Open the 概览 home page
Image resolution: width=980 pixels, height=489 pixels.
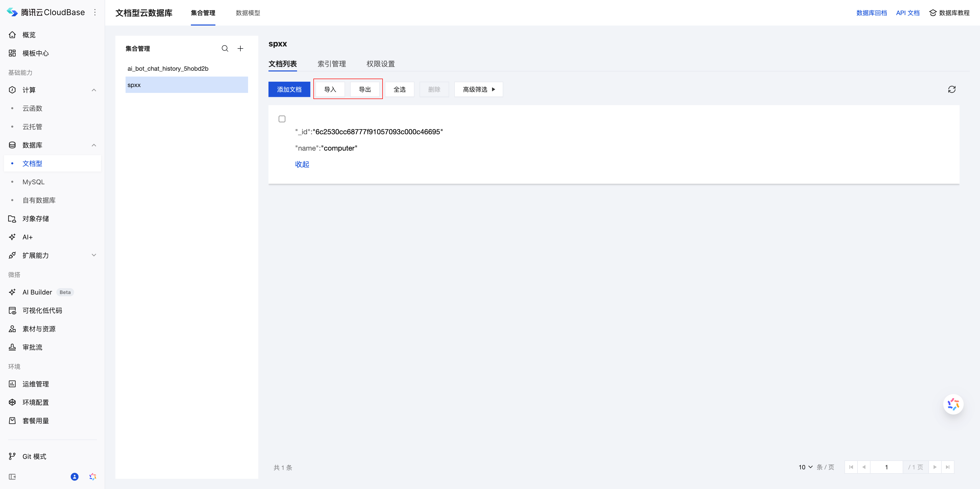29,35
